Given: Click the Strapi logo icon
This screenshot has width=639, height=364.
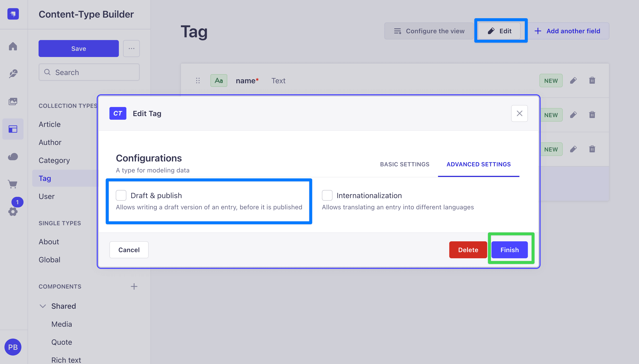Looking at the screenshot, I should click(13, 14).
